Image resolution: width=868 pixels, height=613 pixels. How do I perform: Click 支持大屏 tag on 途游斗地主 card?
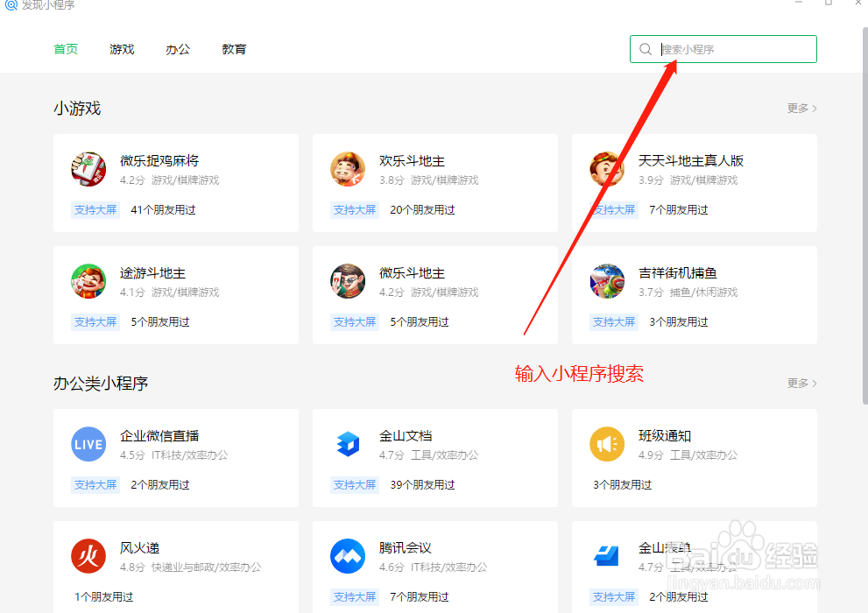(x=95, y=322)
